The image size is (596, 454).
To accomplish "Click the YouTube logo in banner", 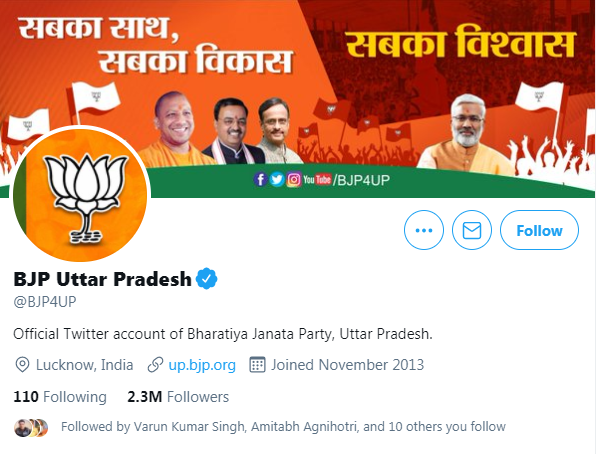I will 317,179.
